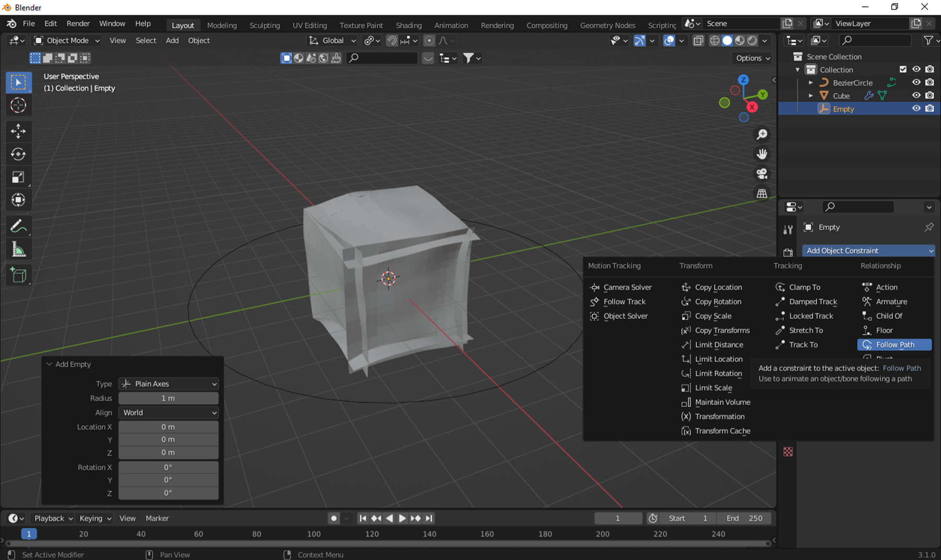
Task: Open Texture properties checker tab
Action: 788,452
